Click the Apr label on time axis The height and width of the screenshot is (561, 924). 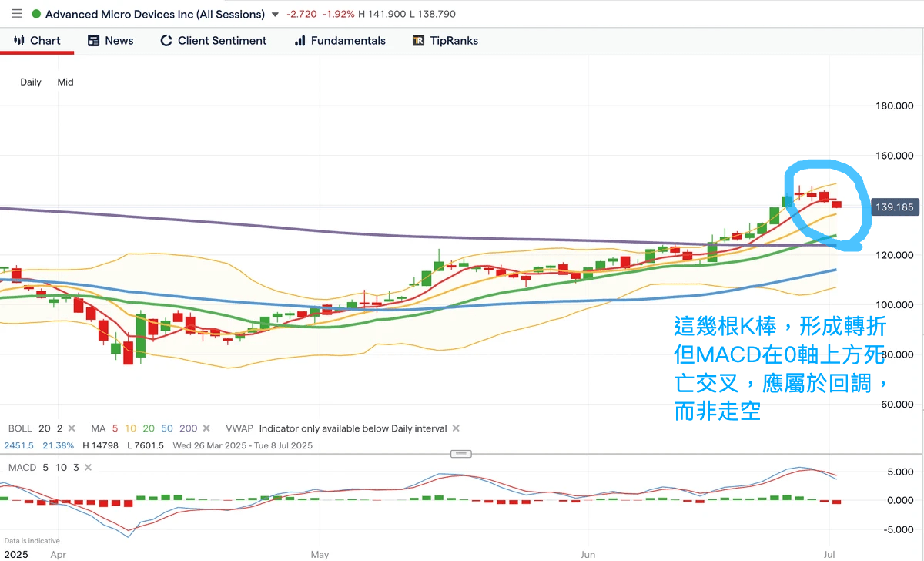[x=58, y=554]
